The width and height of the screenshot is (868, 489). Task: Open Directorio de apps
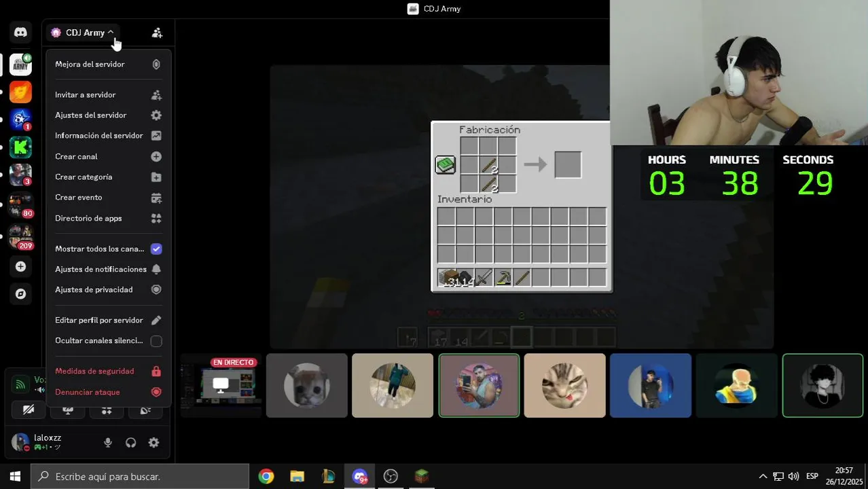click(x=109, y=219)
